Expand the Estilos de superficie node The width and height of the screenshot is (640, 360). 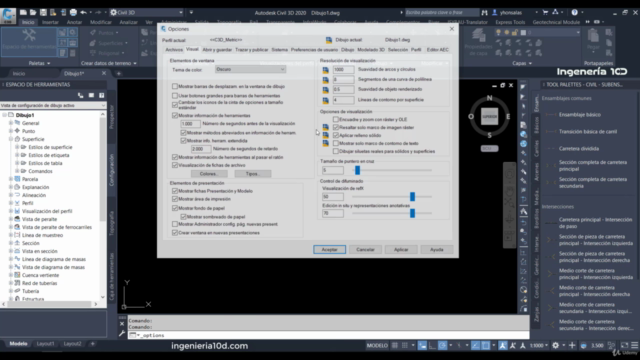pos(17,147)
